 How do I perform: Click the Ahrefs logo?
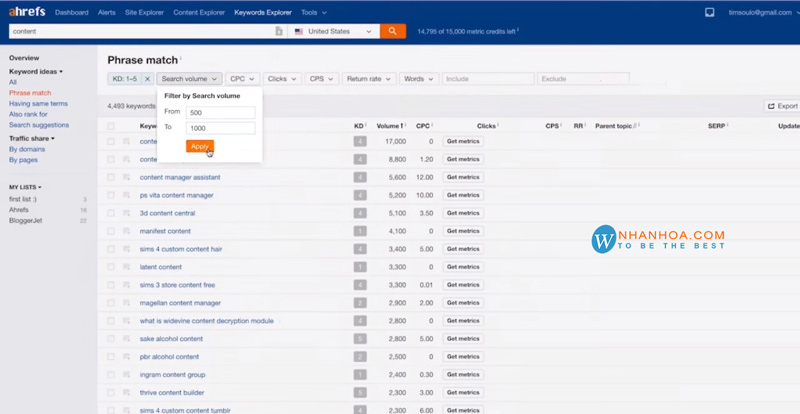(22, 13)
